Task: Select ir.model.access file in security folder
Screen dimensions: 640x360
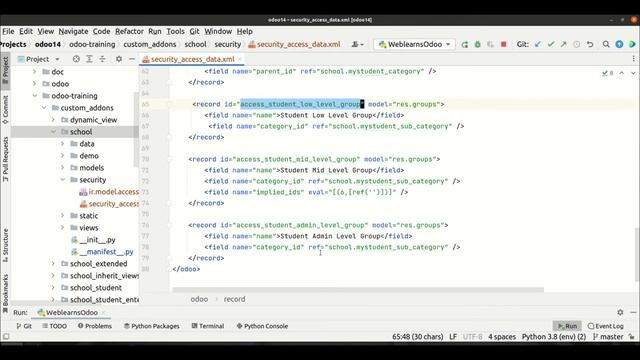Action: 109,192
